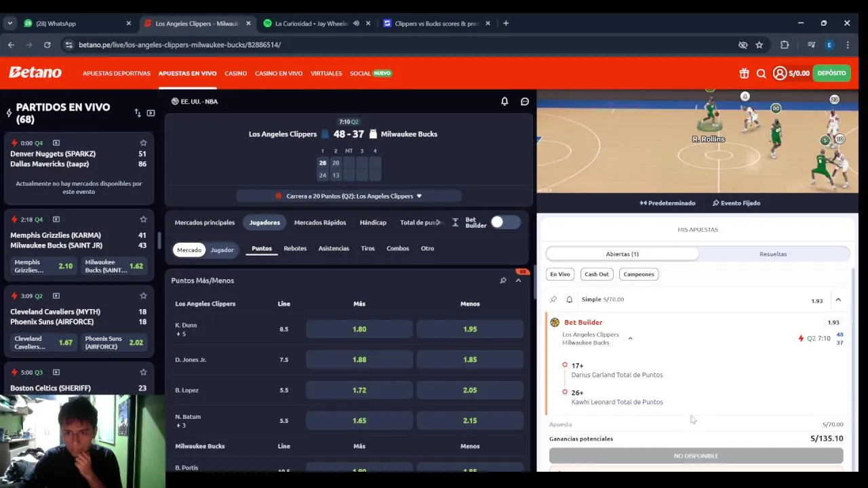Click the Betano logo
868x488 pixels.
click(x=35, y=73)
